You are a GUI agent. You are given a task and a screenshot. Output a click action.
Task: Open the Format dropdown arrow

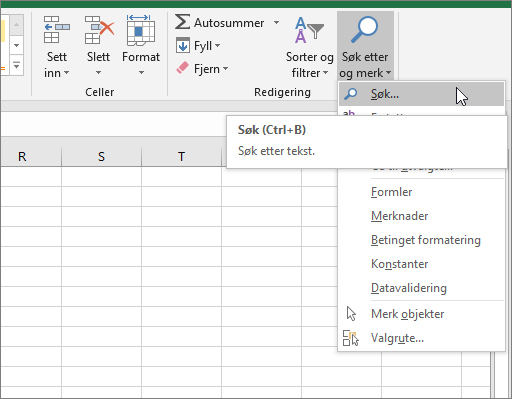(x=141, y=72)
